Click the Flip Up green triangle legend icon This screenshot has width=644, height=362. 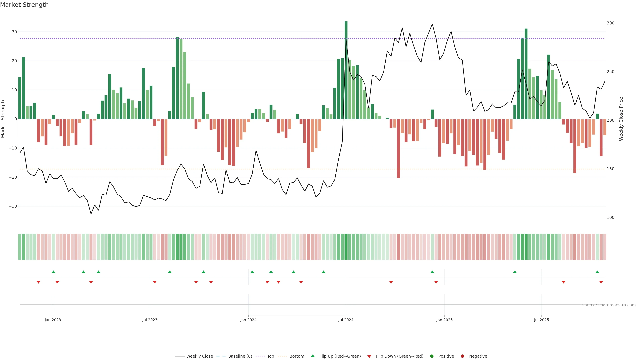pos(312,356)
